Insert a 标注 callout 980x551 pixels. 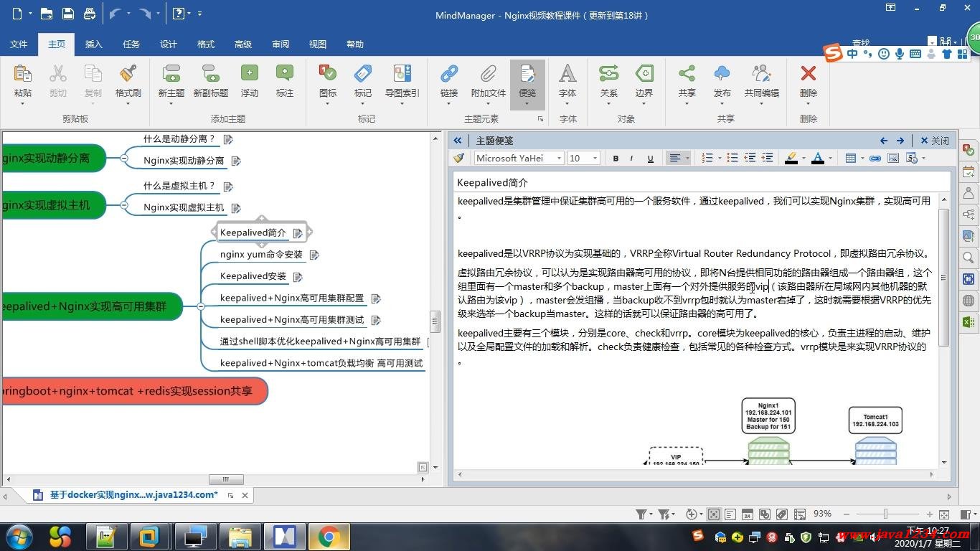click(285, 80)
